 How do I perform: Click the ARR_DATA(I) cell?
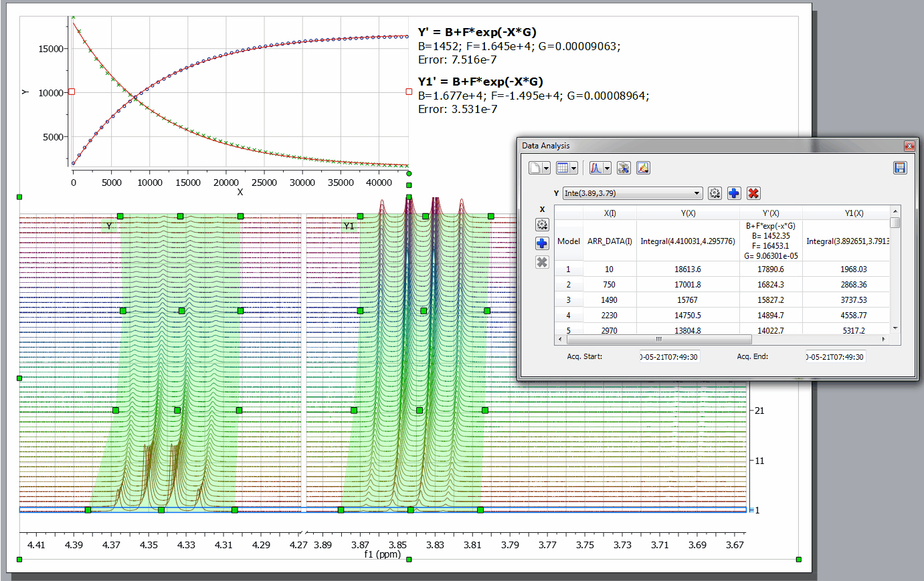pyautogui.click(x=610, y=241)
